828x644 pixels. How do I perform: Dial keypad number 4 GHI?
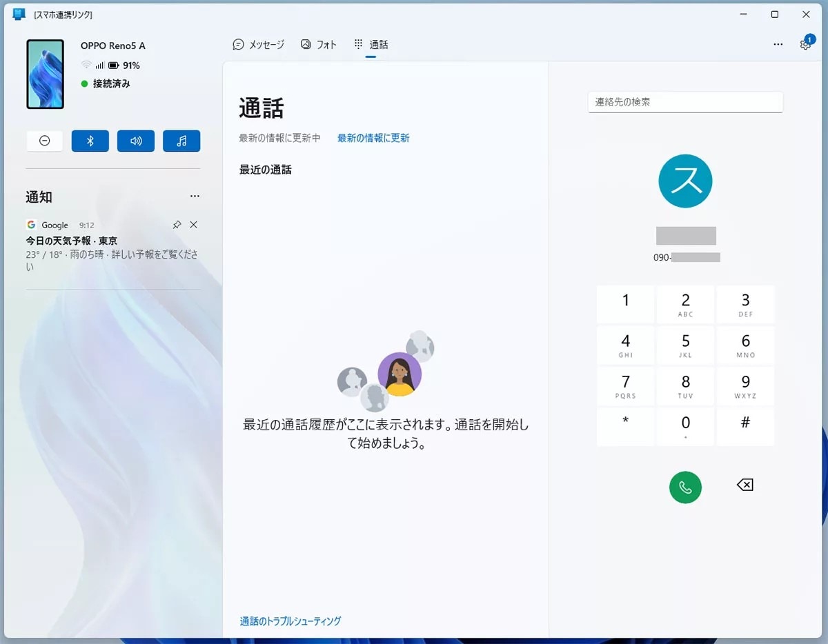[626, 345]
